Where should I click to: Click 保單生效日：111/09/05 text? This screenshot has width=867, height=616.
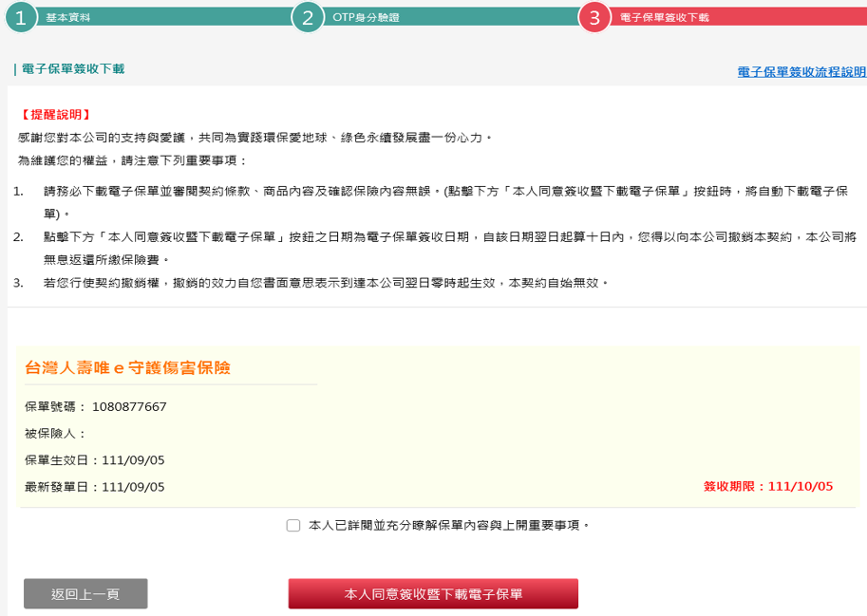[95, 460]
